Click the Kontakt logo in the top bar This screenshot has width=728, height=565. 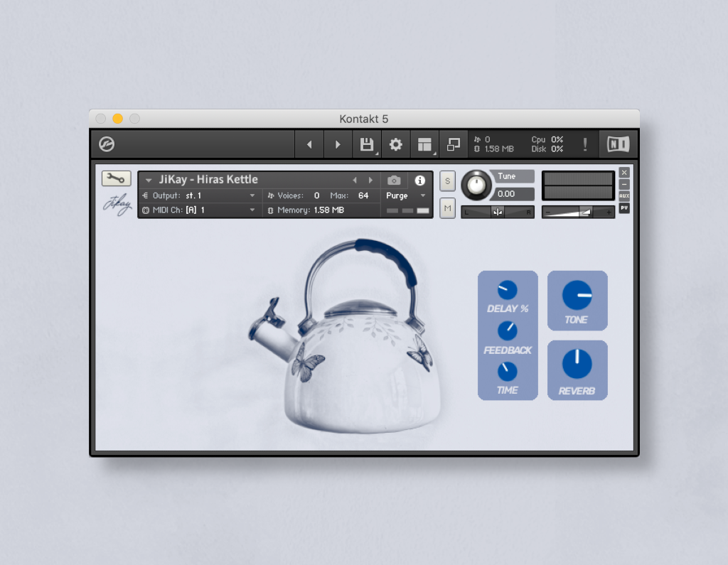[x=107, y=144]
